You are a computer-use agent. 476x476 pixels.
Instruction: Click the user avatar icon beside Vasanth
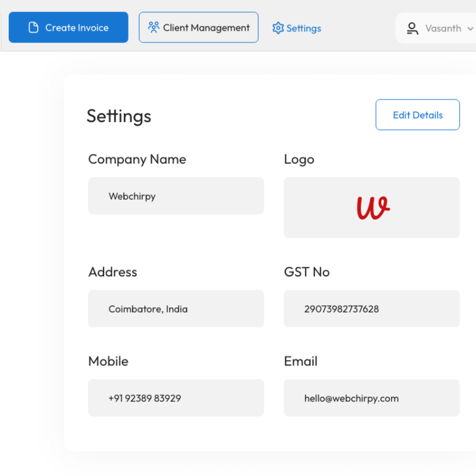coord(412,29)
